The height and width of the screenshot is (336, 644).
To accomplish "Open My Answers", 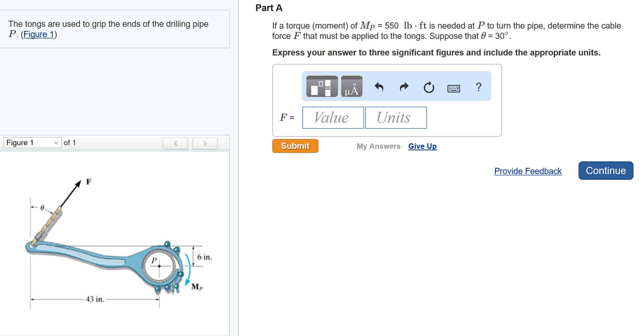I will [378, 146].
